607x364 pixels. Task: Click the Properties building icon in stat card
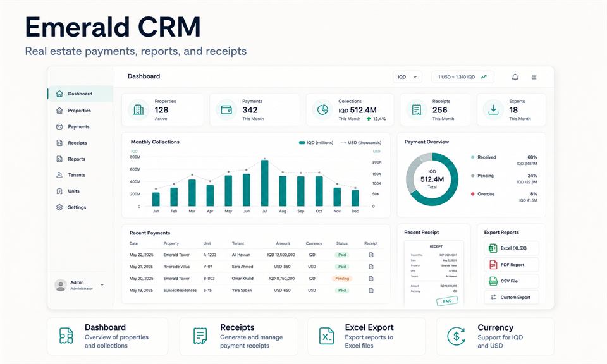pos(138,110)
